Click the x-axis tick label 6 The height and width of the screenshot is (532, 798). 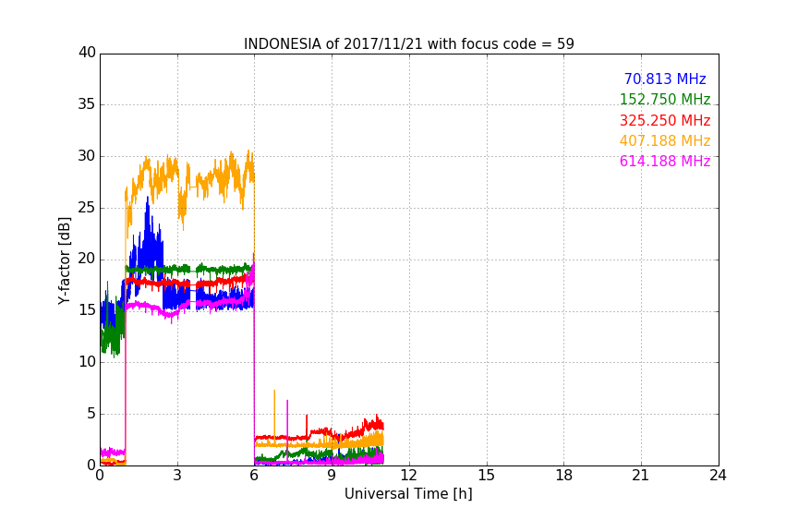tap(254, 476)
